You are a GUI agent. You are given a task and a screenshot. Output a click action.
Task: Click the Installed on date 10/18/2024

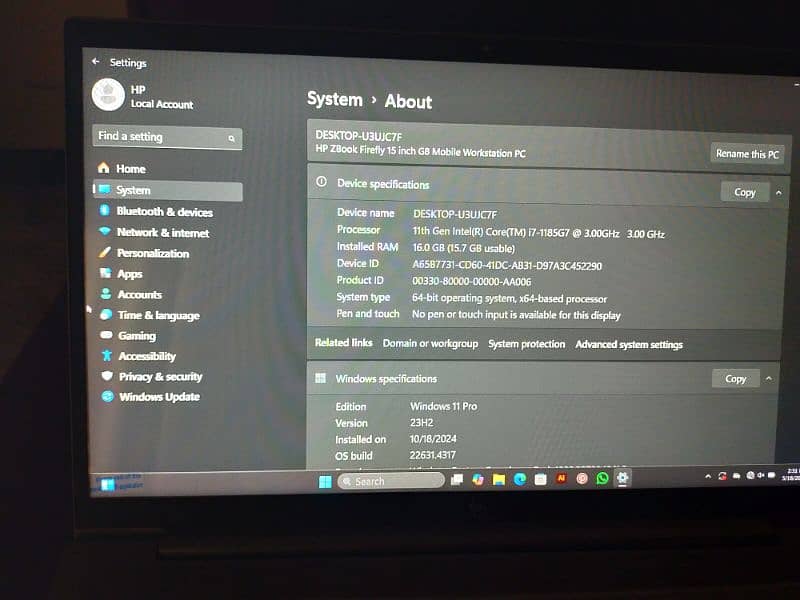pos(433,439)
